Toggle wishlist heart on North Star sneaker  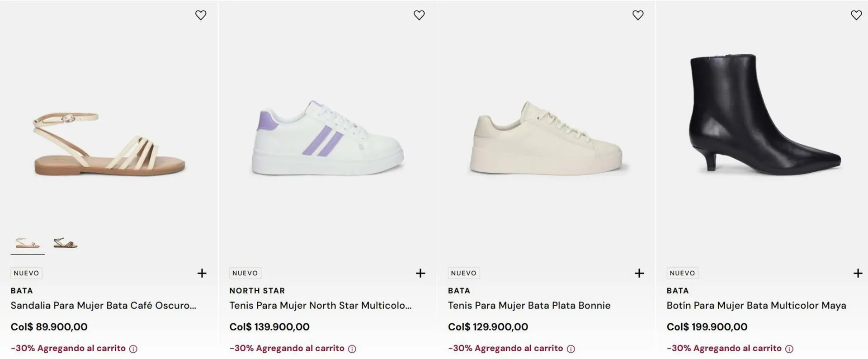click(x=419, y=15)
